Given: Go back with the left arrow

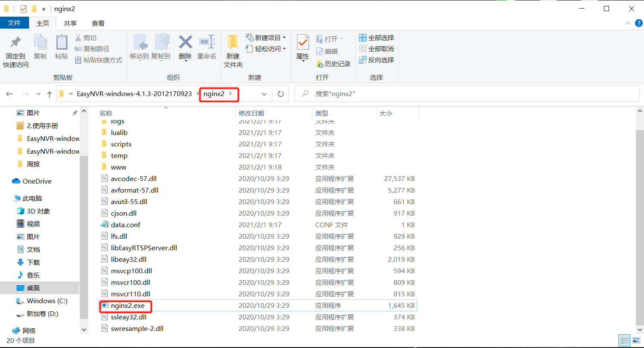Looking at the screenshot, I should [x=9, y=94].
